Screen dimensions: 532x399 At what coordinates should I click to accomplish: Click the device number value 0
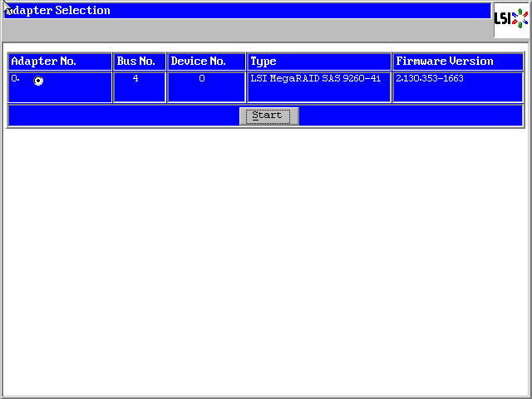[202, 78]
